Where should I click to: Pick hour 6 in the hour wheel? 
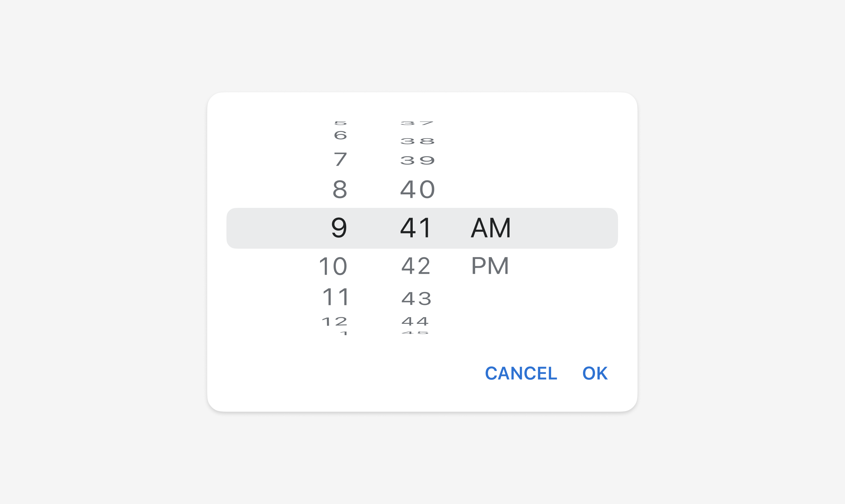pos(340,135)
